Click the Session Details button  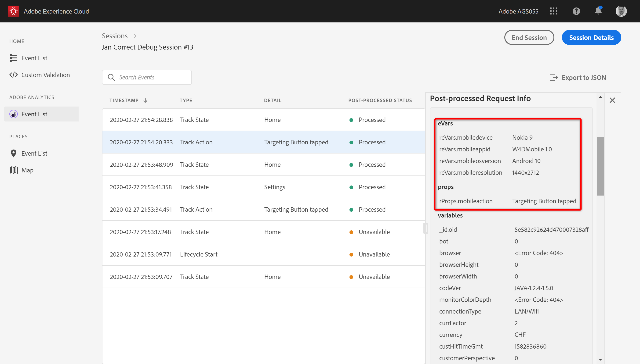[x=591, y=38]
